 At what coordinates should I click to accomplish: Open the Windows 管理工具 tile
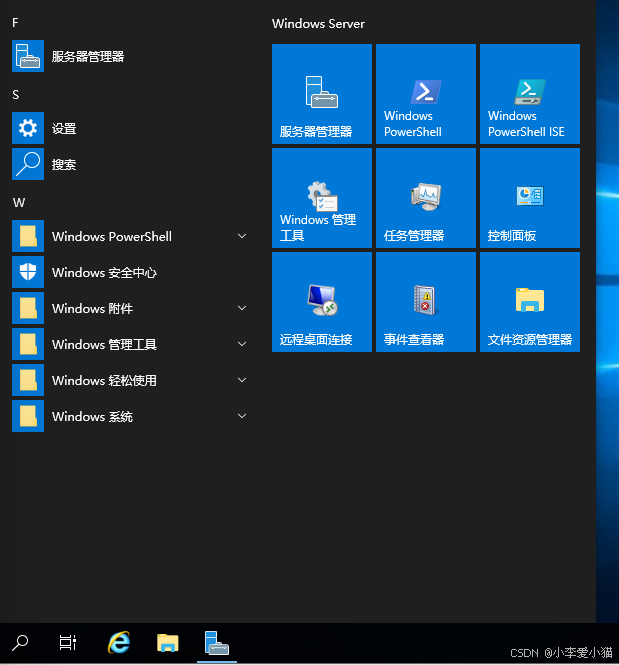[x=322, y=198]
